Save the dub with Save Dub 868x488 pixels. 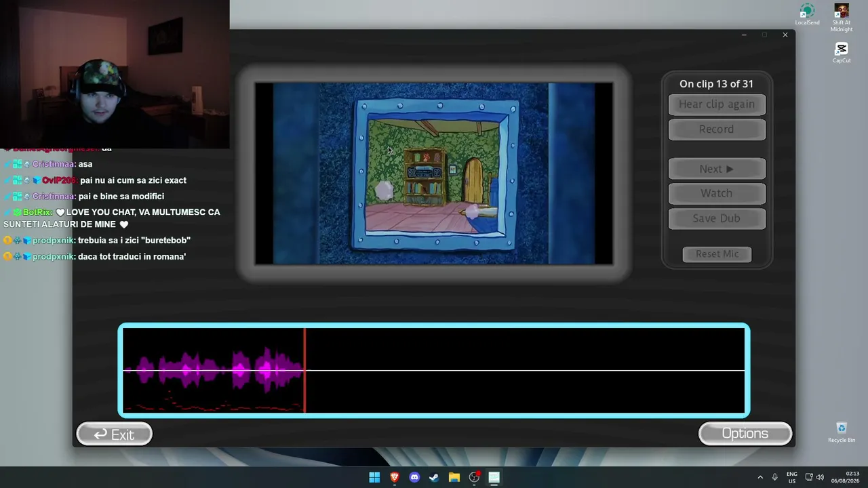point(717,218)
